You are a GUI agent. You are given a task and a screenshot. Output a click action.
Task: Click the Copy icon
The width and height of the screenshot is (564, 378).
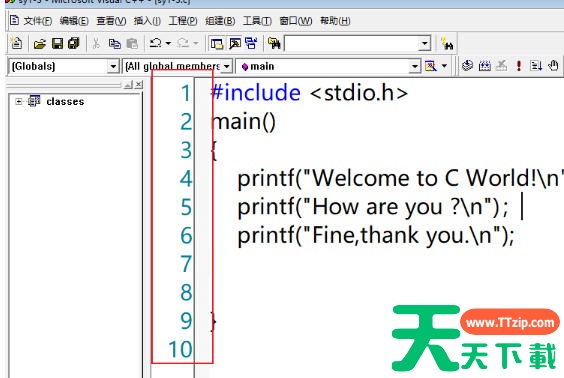click(114, 44)
